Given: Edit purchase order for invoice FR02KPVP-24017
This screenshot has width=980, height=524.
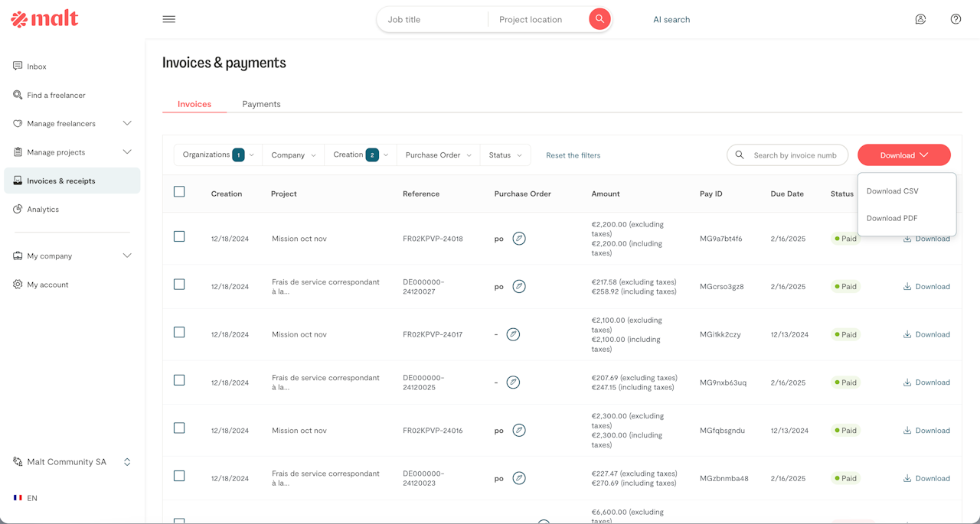Looking at the screenshot, I should tap(513, 334).
